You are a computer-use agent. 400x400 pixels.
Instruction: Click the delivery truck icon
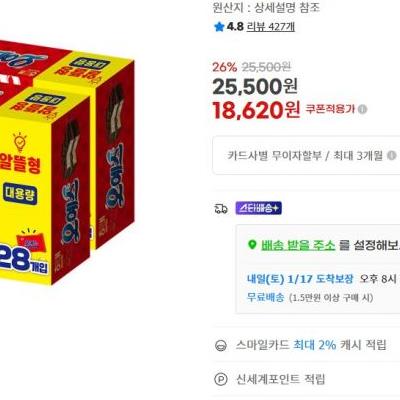point(221,209)
